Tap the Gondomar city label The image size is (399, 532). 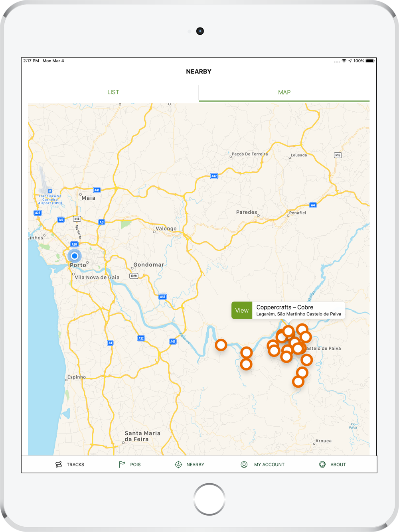coord(148,265)
